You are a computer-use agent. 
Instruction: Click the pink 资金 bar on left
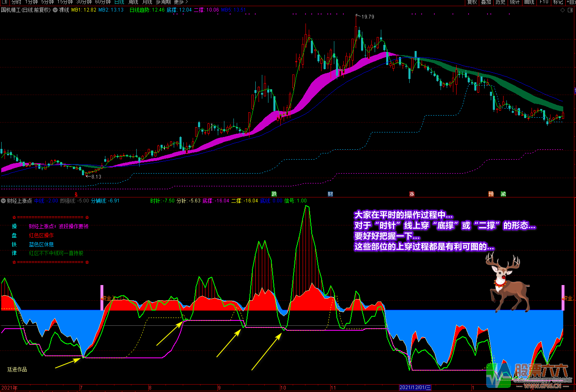[x=102, y=297]
